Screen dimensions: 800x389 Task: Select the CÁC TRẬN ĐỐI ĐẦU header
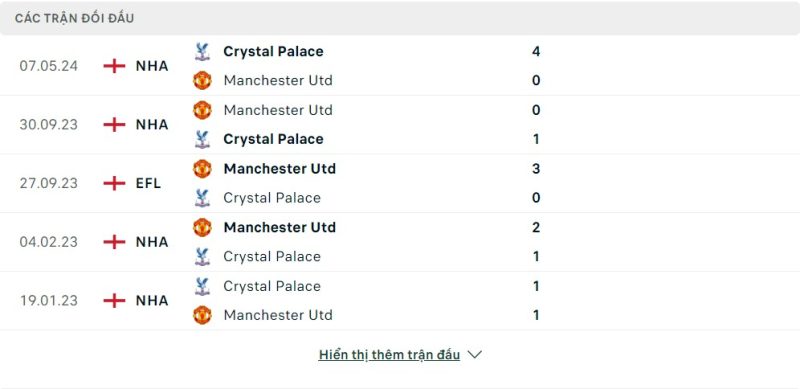74,18
